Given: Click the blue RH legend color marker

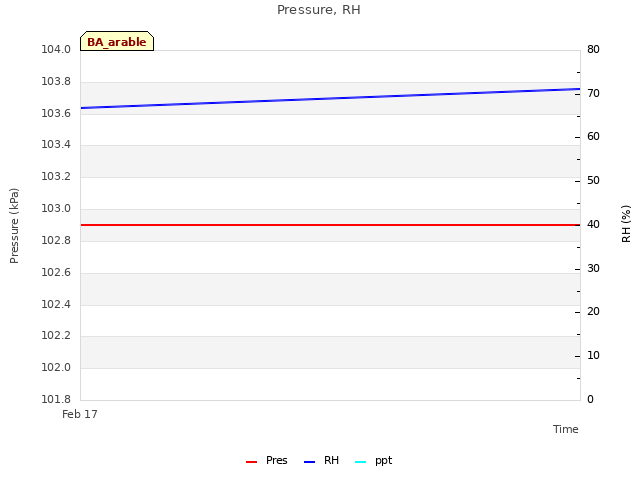Looking at the screenshot, I should 310,462.
